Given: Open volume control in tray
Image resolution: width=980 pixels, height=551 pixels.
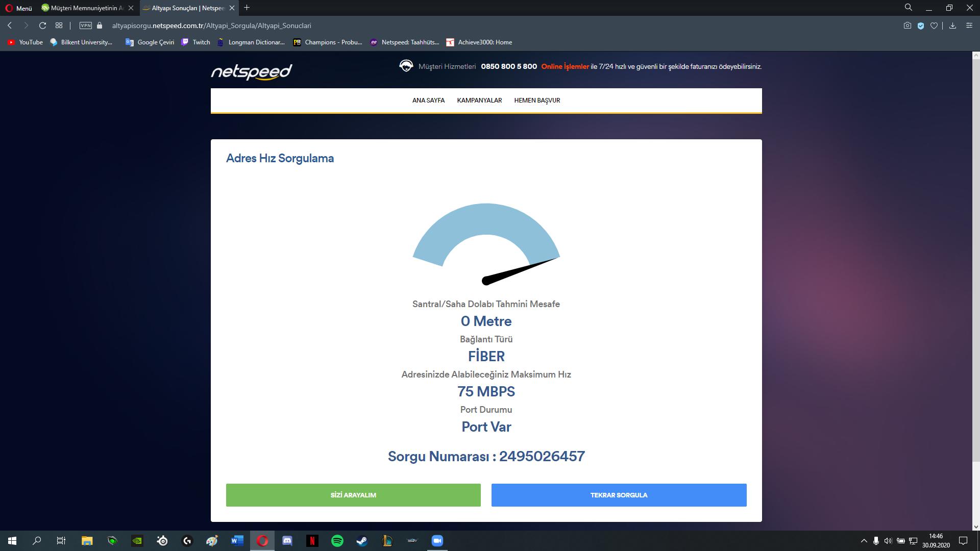Looking at the screenshot, I should [888, 541].
